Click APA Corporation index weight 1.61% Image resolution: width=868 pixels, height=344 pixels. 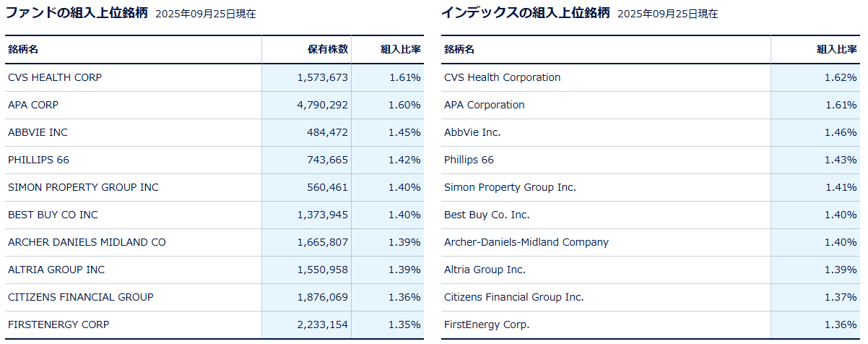pos(841,105)
